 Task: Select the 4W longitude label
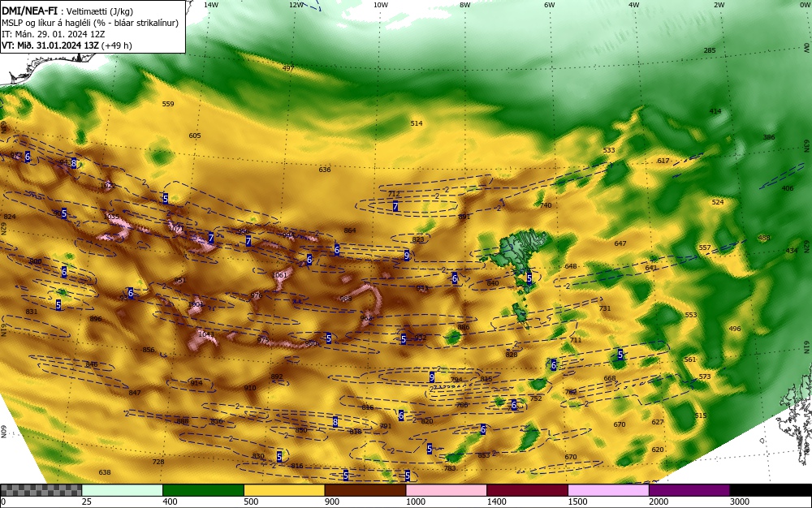coord(634,5)
